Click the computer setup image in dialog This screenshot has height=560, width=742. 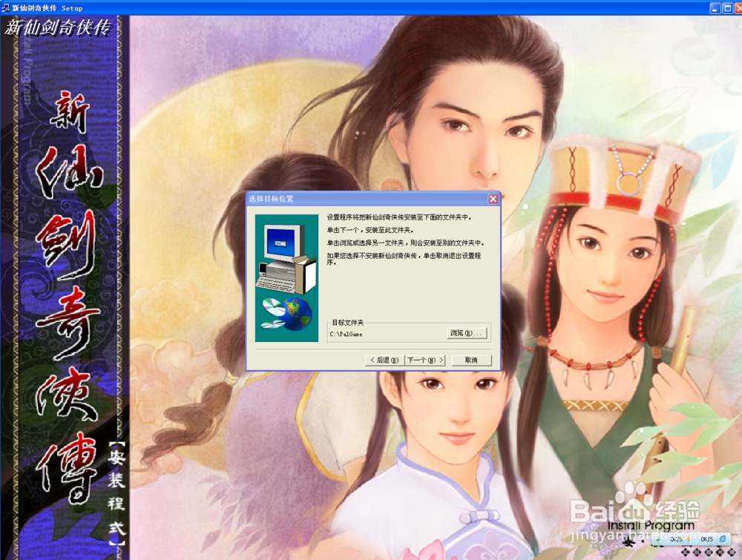[286, 277]
